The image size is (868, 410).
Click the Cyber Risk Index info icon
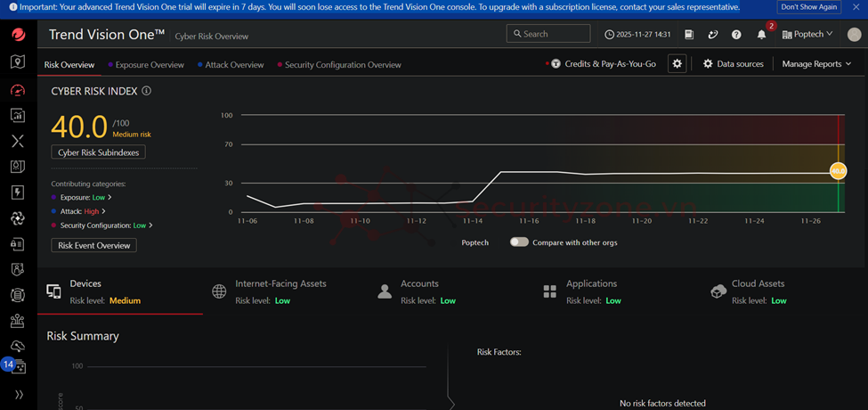147,91
